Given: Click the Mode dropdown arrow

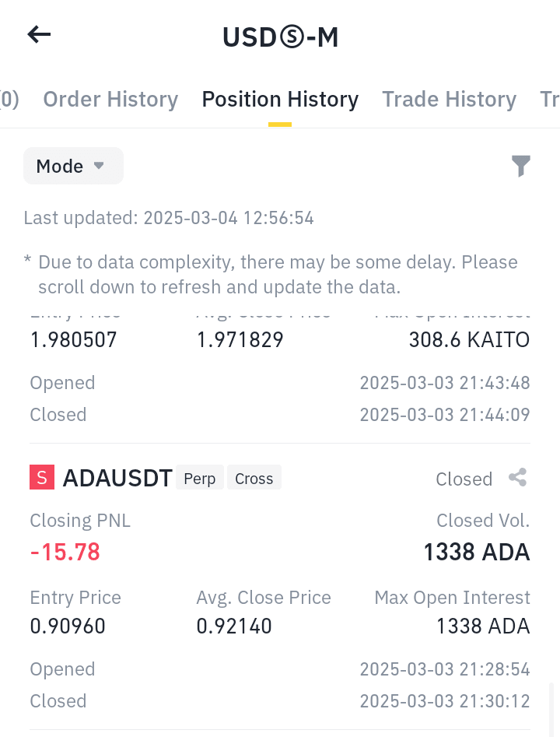Looking at the screenshot, I should tap(99, 166).
